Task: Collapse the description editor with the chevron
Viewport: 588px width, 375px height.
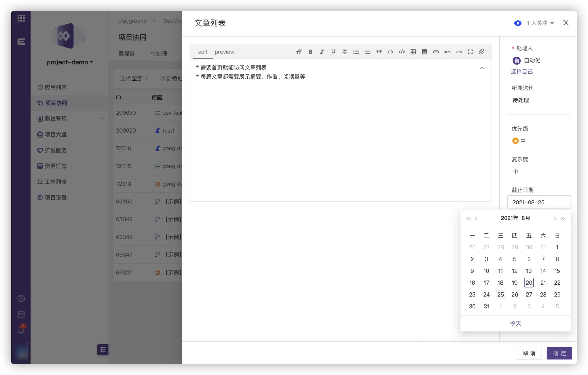Action: coord(482,68)
